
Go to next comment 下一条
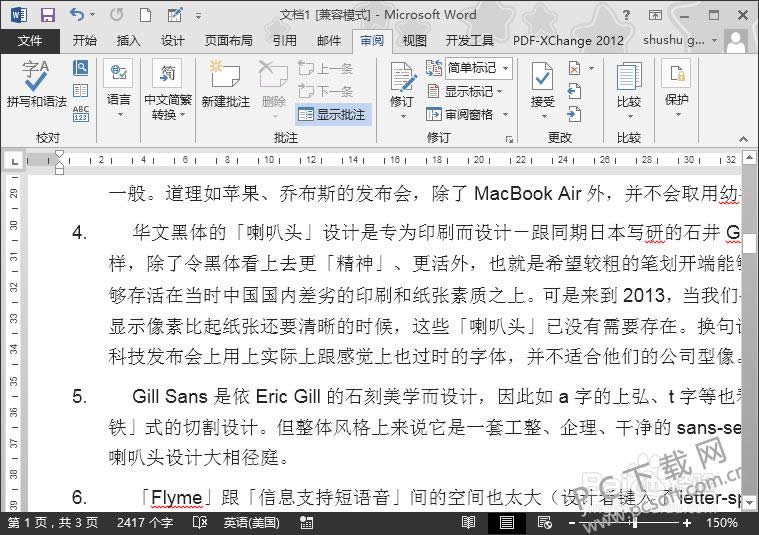click(325, 91)
